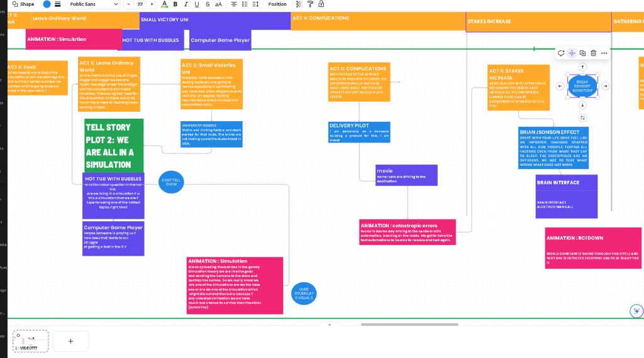
Task: Click the copy style paint roller
Action: [310, 4]
